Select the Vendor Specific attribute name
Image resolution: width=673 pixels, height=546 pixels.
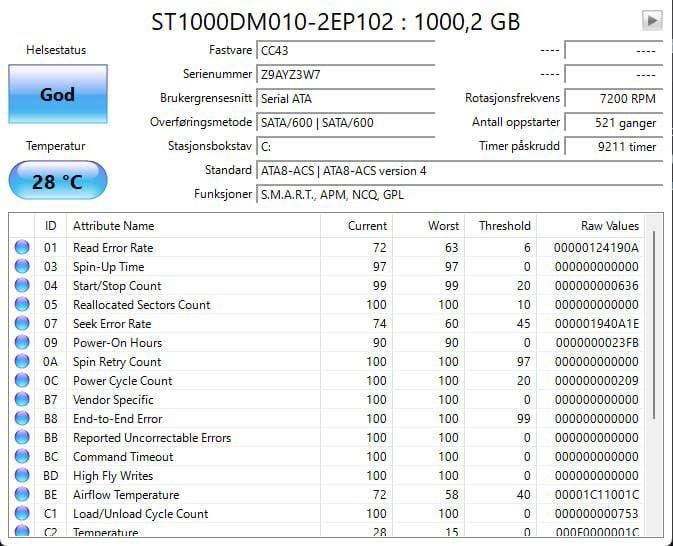[113, 400]
